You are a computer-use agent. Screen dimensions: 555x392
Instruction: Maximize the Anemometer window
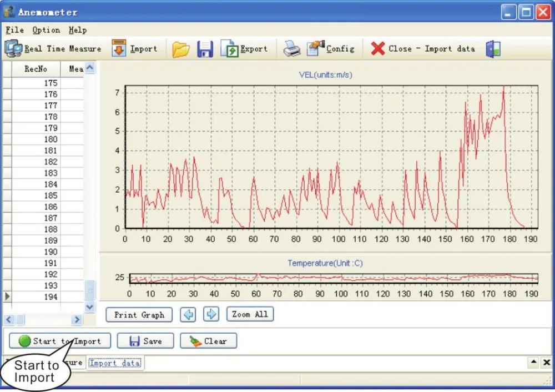click(x=526, y=12)
